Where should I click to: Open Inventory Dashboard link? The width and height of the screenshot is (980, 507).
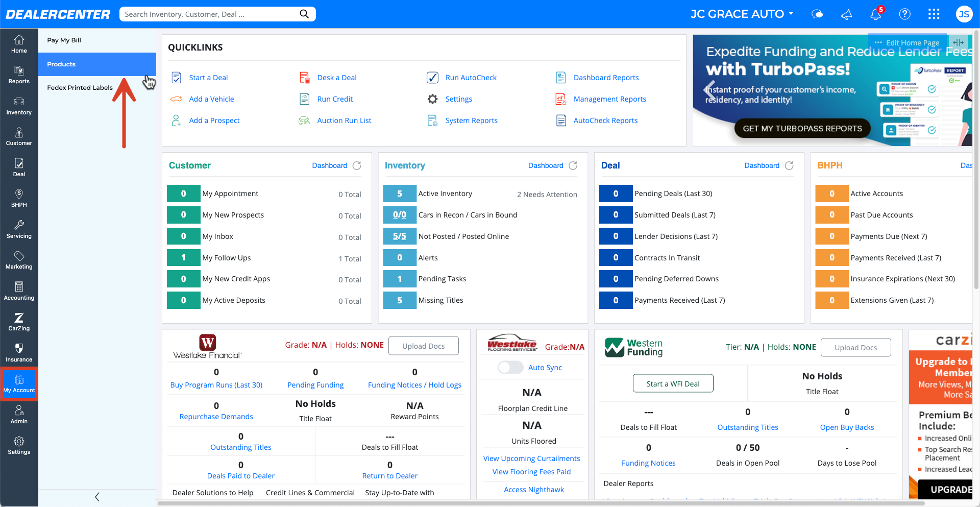coord(546,165)
